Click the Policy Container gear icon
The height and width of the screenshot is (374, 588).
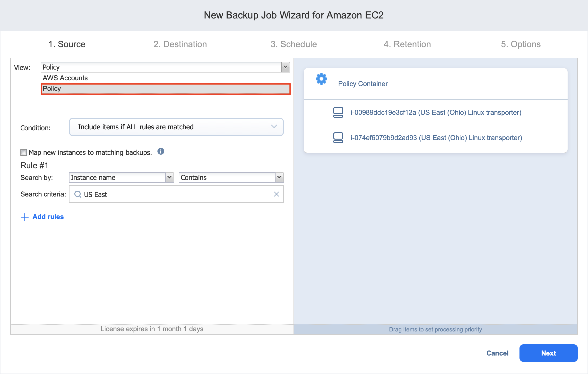pos(321,79)
